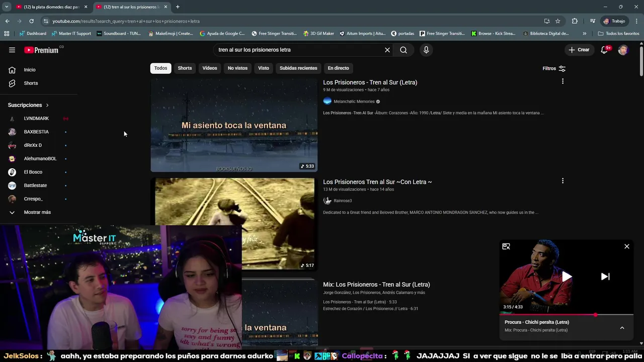Clear the search box with X icon
Viewport: 644px width, 362px height.
387,50
